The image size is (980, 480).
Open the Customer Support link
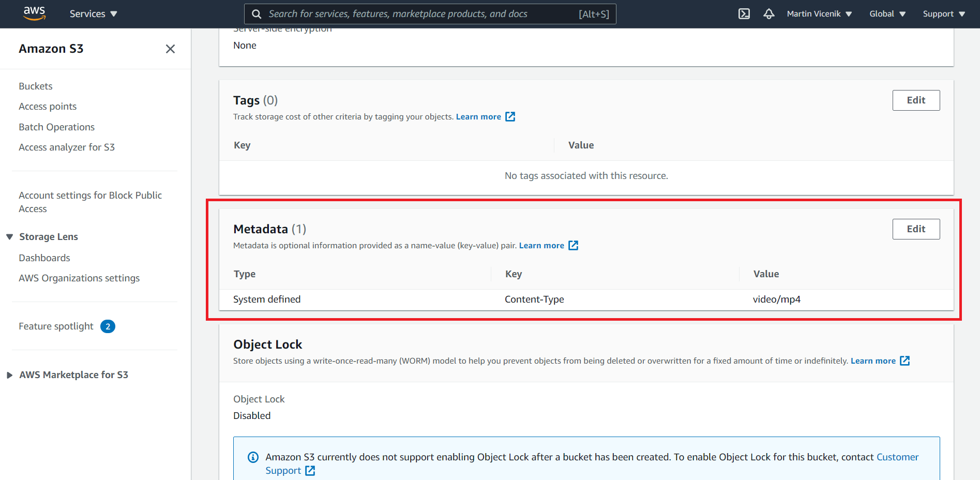(x=592, y=463)
